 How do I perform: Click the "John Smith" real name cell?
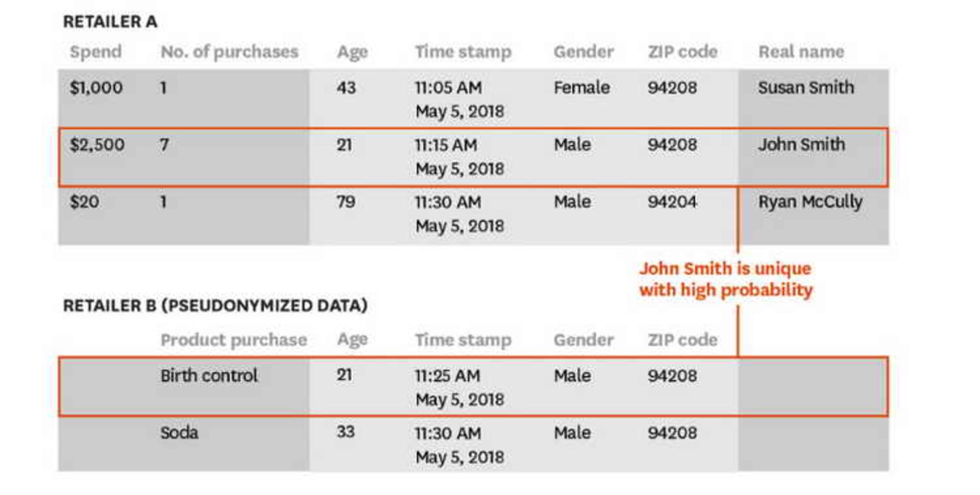(801, 145)
